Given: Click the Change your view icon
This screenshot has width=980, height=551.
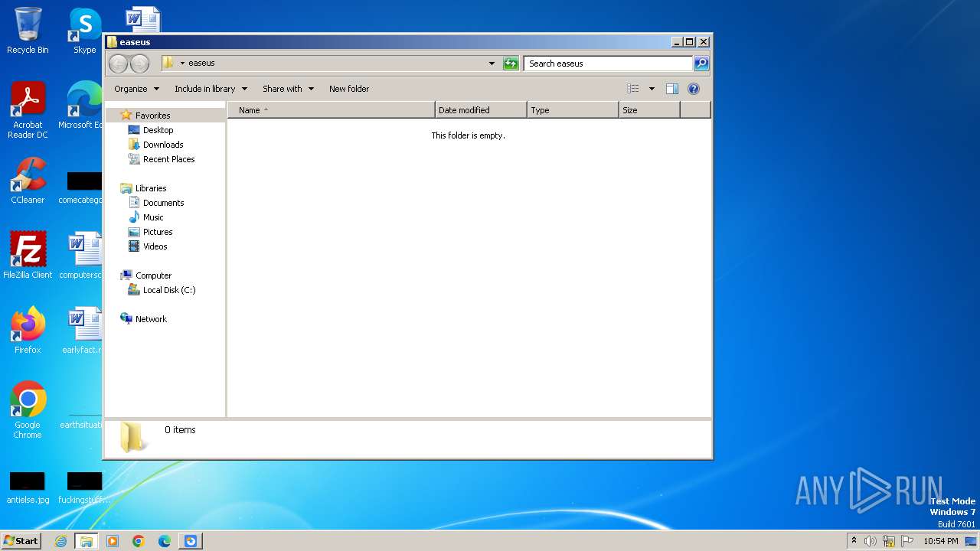Looking at the screenshot, I should point(633,89).
